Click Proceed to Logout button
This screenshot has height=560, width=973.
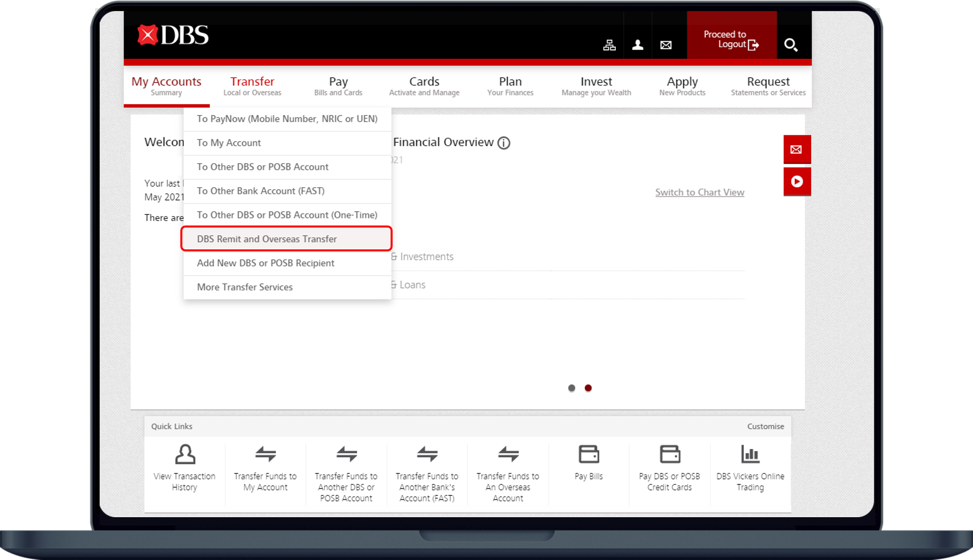tap(731, 39)
